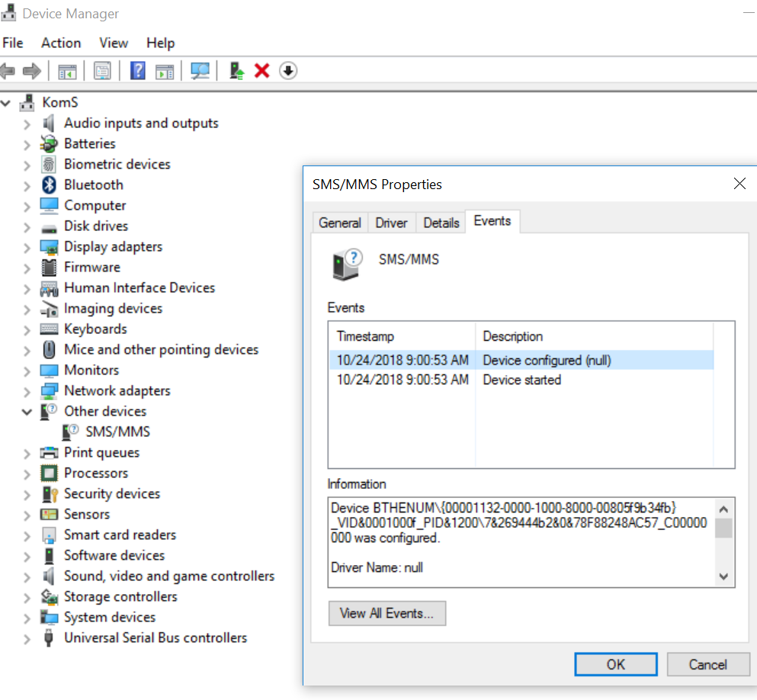Click the Update device driver icon

pos(237,71)
